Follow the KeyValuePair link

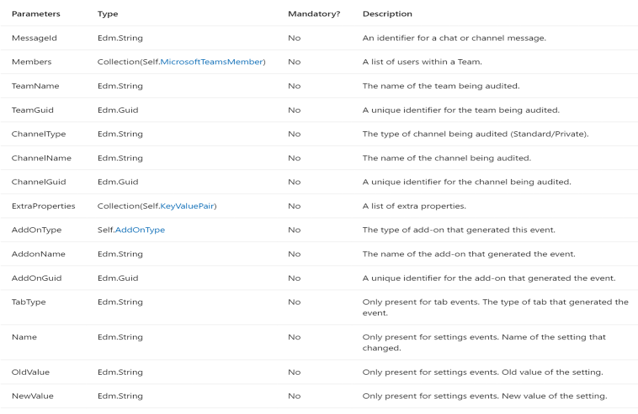pyautogui.click(x=187, y=206)
